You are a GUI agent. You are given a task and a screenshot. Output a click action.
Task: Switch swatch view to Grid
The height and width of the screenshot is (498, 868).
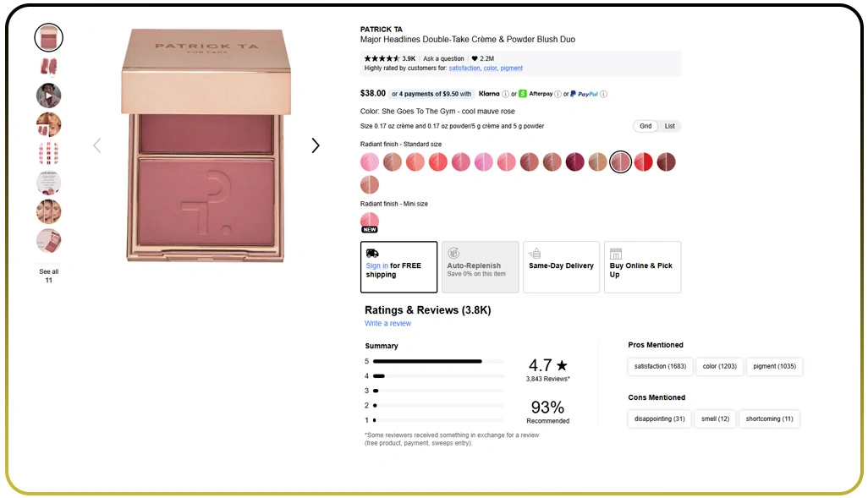646,126
